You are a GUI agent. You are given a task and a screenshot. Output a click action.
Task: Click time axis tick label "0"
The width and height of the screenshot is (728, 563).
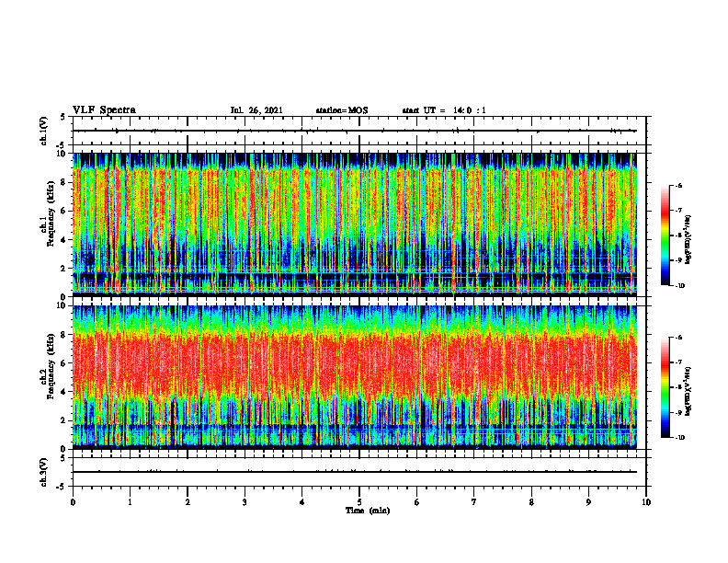(73, 502)
